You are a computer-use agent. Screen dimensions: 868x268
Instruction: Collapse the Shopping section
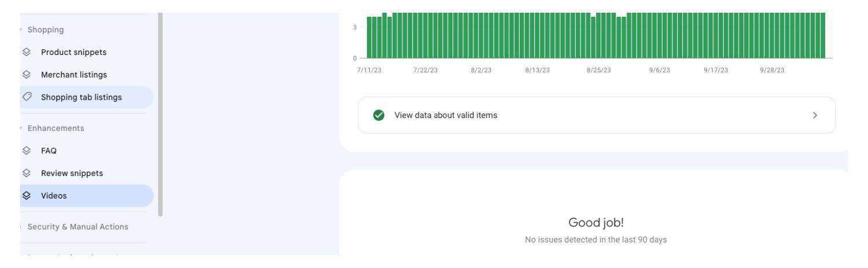pos(22,30)
